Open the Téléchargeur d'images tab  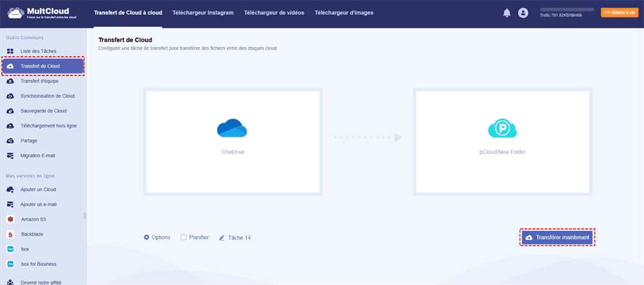344,13
